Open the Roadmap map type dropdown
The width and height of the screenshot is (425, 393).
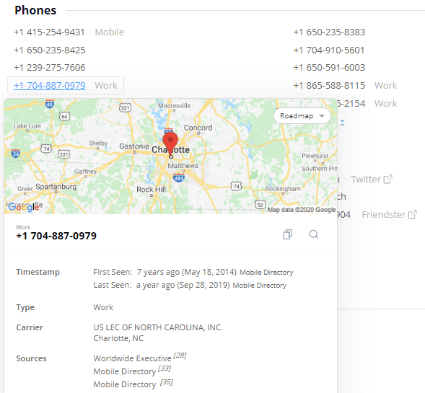[302, 116]
